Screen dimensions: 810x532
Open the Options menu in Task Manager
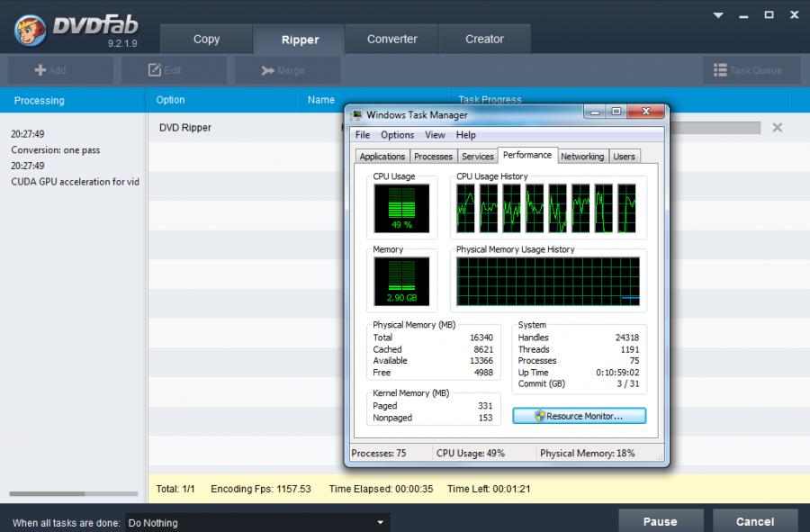point(397,135)
